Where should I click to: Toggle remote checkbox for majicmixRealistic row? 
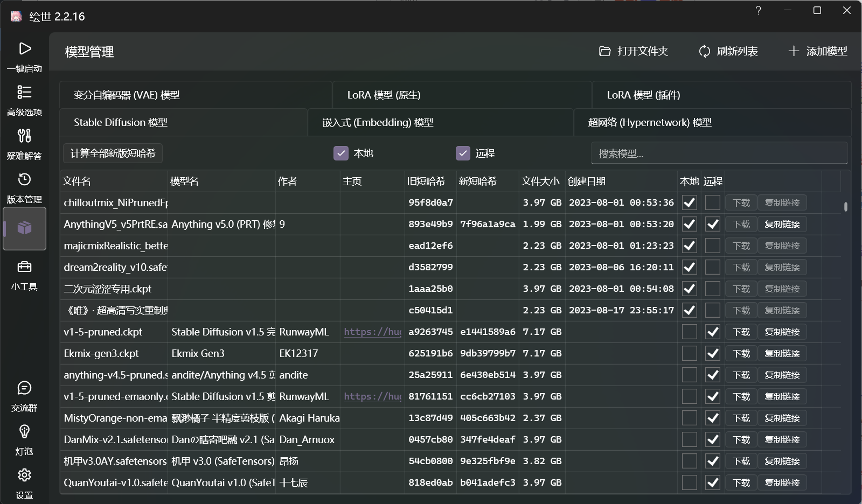(x=713, y=246)
